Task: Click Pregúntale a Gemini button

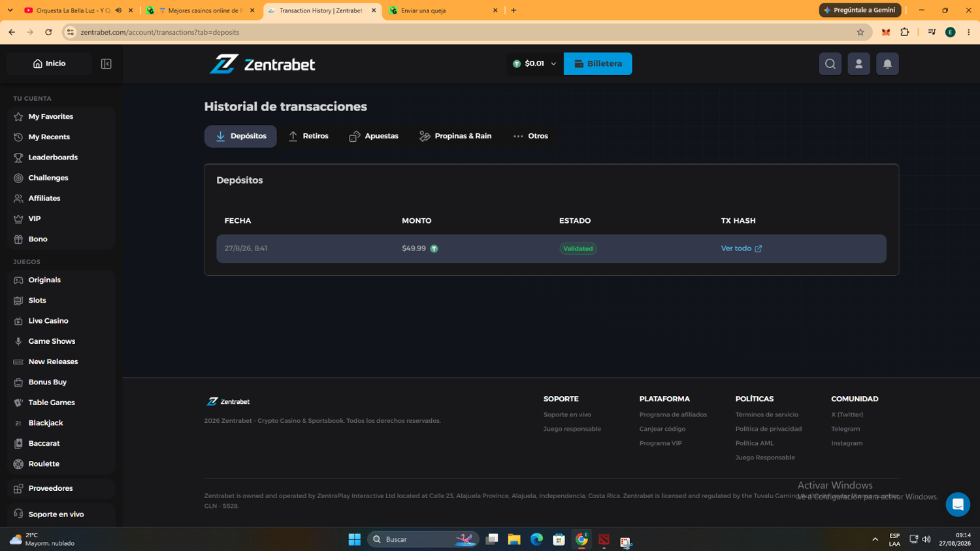Action: (860, 10)
